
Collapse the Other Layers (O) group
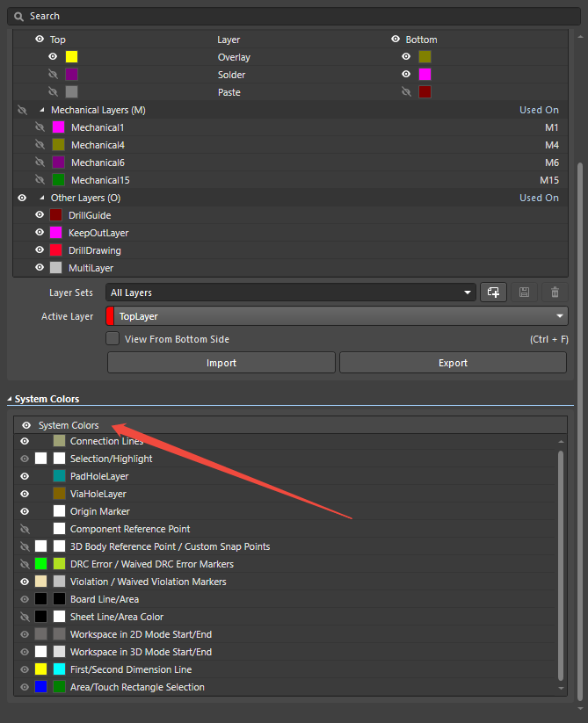[42, 198]
